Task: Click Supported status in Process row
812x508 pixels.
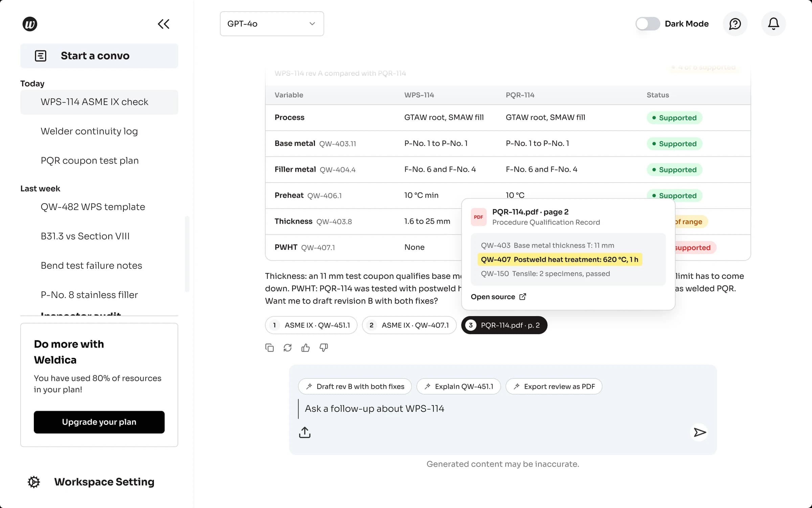Action: pyautogui.click(x=674, y=118)
